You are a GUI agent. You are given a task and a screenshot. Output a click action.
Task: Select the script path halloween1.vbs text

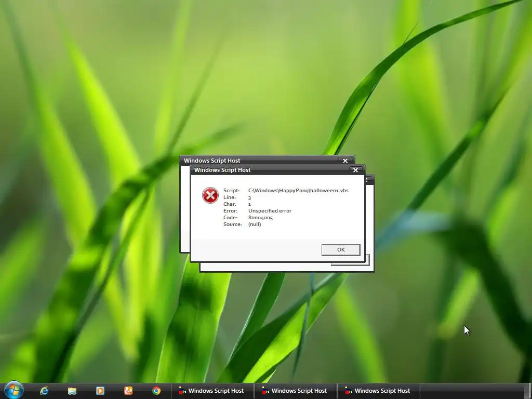pos(298,190)
